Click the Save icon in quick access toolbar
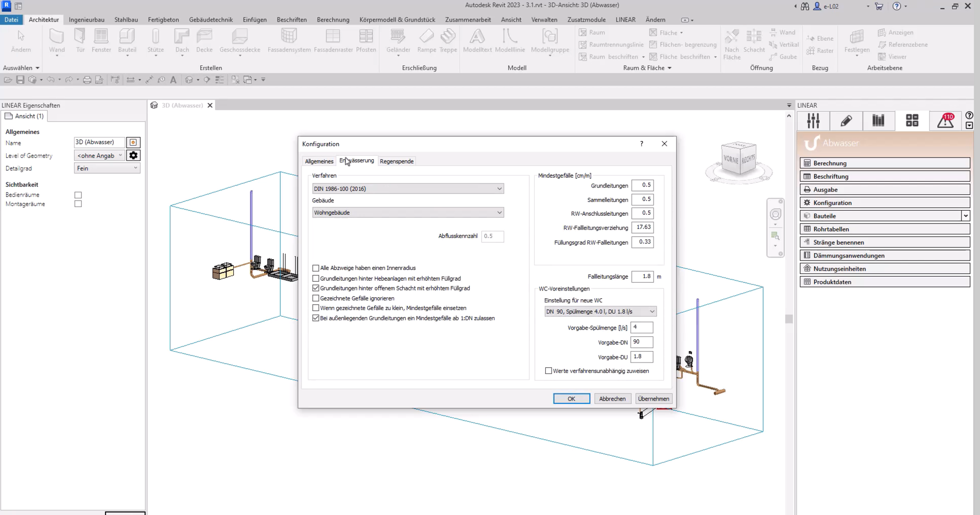 pos(20,80)
